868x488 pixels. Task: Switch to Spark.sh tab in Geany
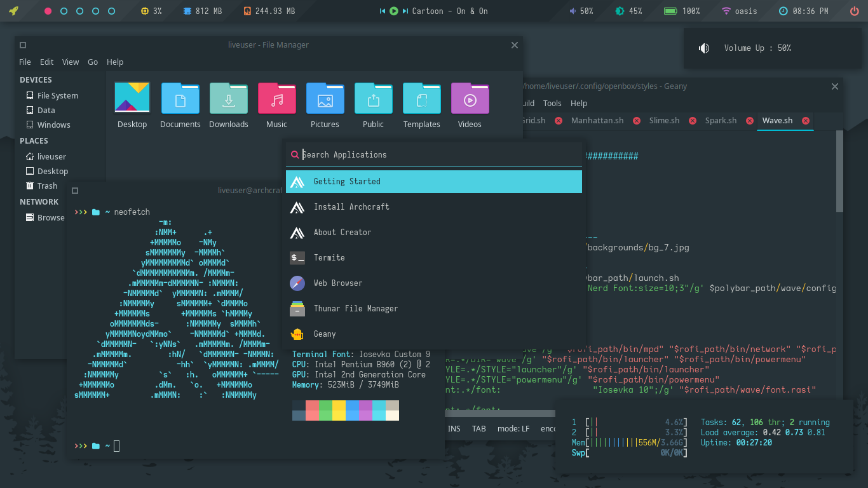pyautogui.click(x=721, y=121)
